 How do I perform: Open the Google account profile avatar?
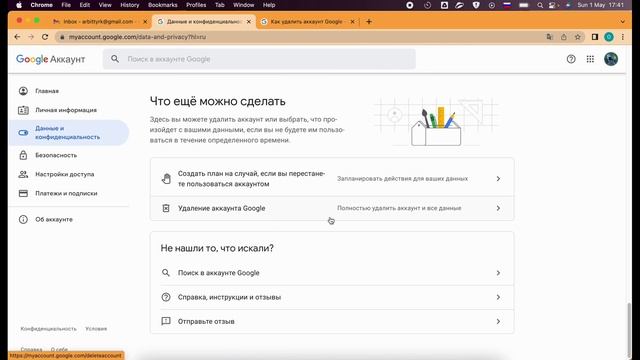tap(611, 59)
